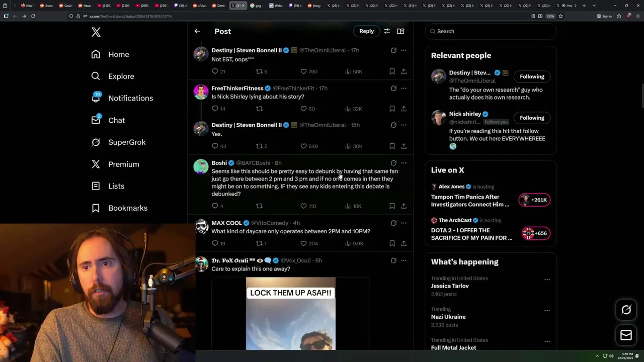Open more options on Vox_Oculi post
The image size is (644, 362).
[404, 260]
